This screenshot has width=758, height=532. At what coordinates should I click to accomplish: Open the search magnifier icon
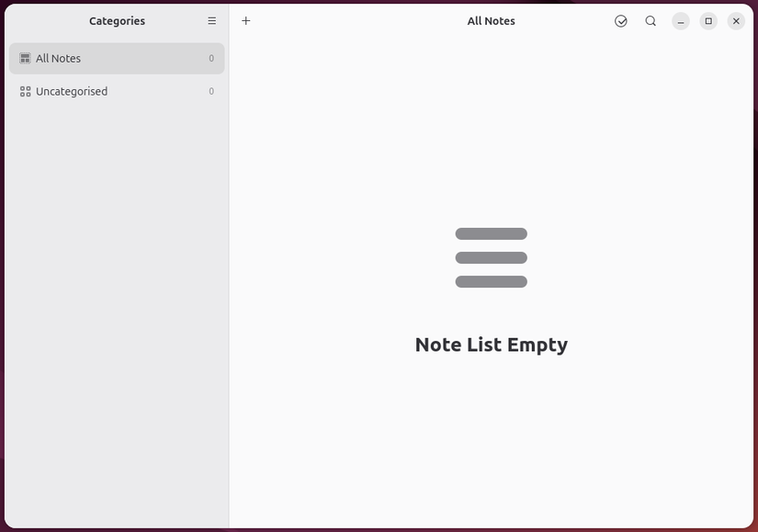651,21
